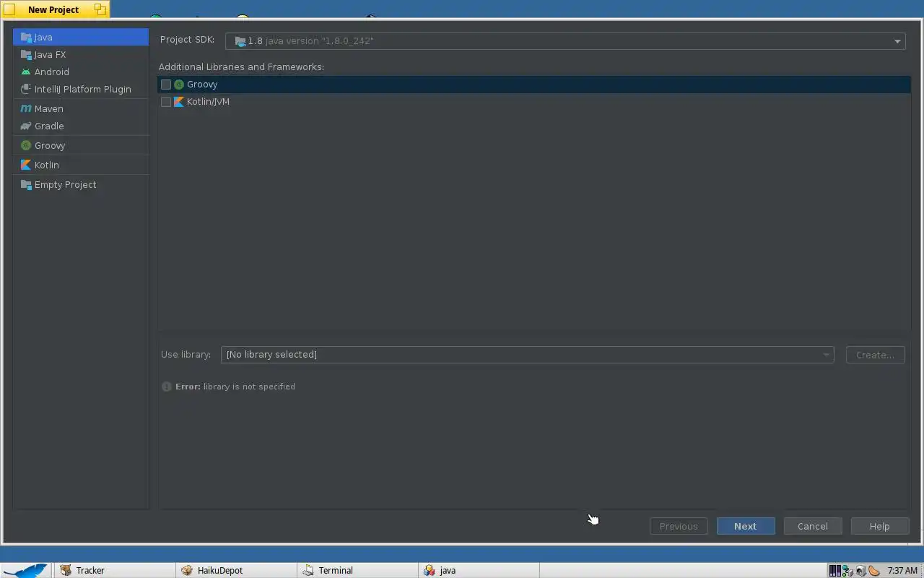Switch to Terminal via Deskbar label
The width and height of the screenshot is (924, 578).
pos(336,570)
